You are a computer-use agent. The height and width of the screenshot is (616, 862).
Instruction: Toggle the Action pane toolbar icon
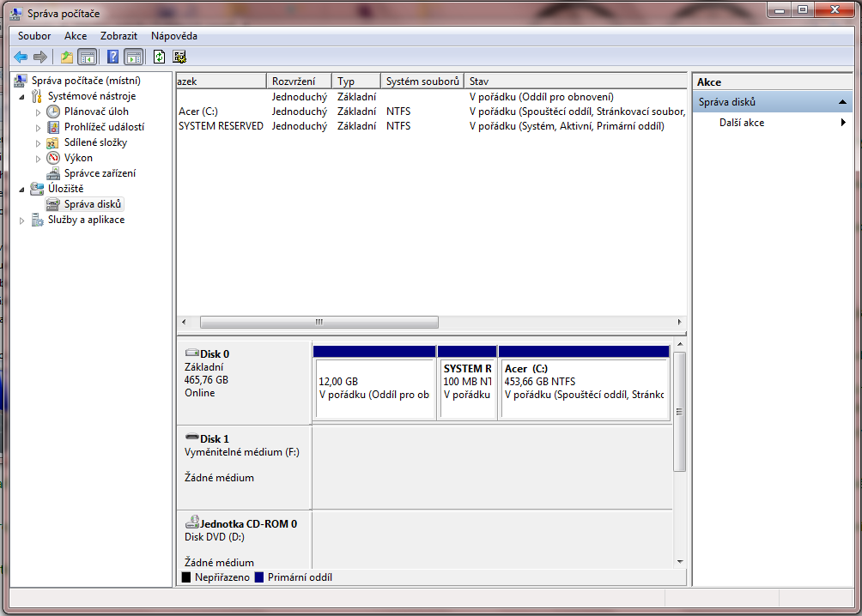pyautogui.click(x=134, y=57)
